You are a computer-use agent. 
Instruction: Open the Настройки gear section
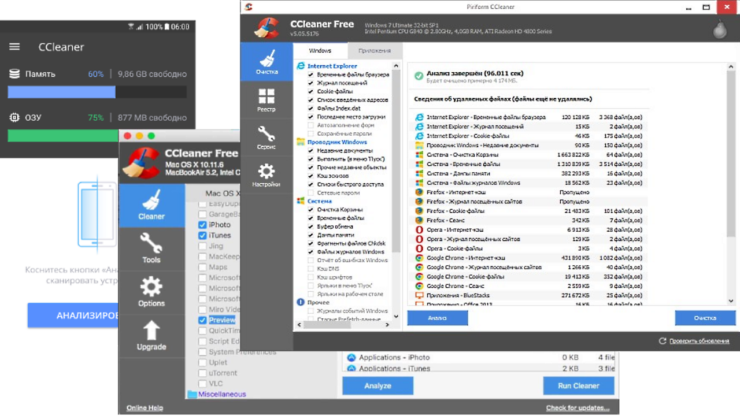(267, 175)
